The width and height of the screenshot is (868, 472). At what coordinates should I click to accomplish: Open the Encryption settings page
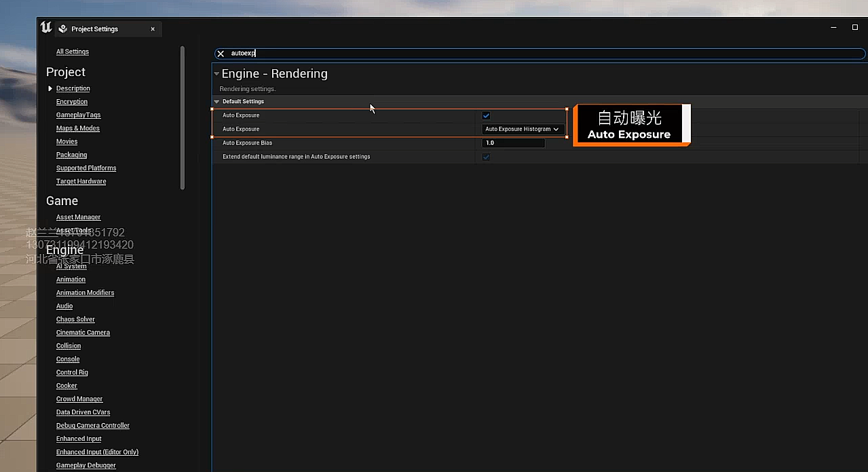72,102
